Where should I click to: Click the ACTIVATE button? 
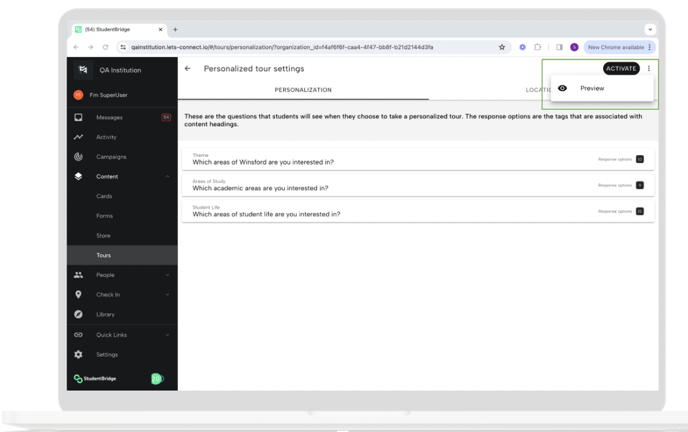click(621, 68)
